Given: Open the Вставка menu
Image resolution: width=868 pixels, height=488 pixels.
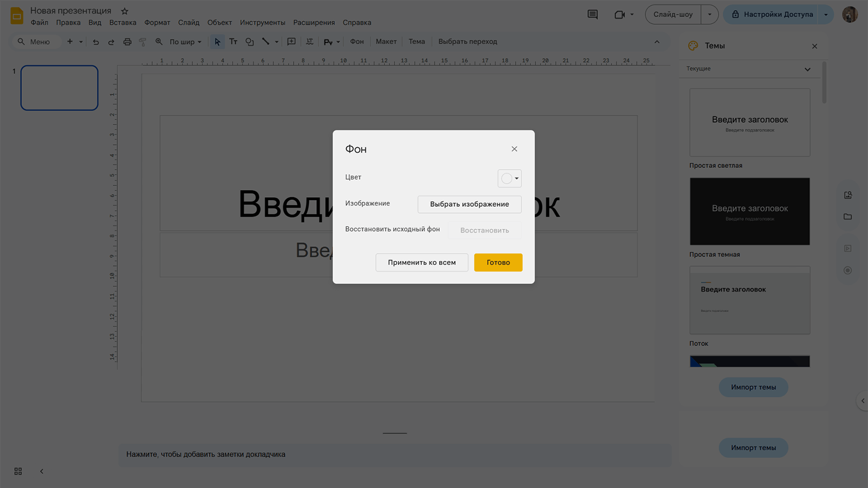Looking at the screenshot, I should [122, 23].
